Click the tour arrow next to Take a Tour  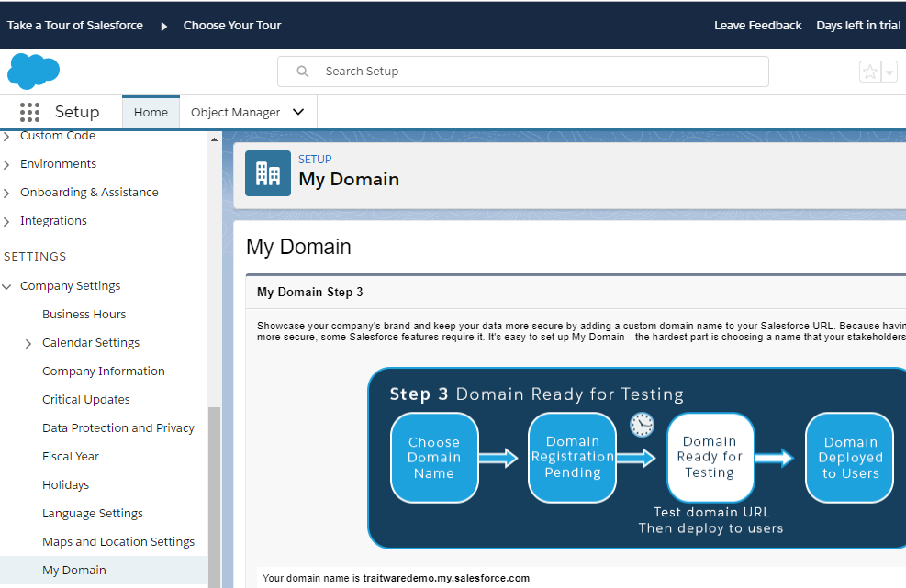tap(163, 26)
